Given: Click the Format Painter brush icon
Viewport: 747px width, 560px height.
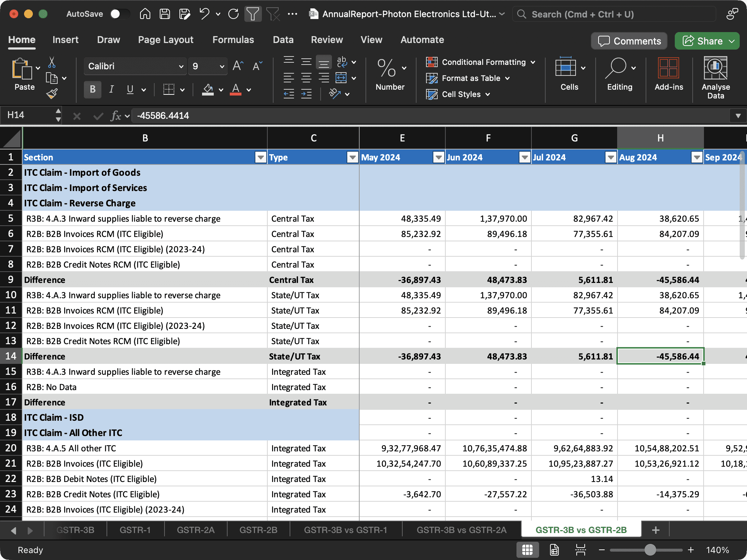Looking at the screenshot, I should click(x=52, y=94).
